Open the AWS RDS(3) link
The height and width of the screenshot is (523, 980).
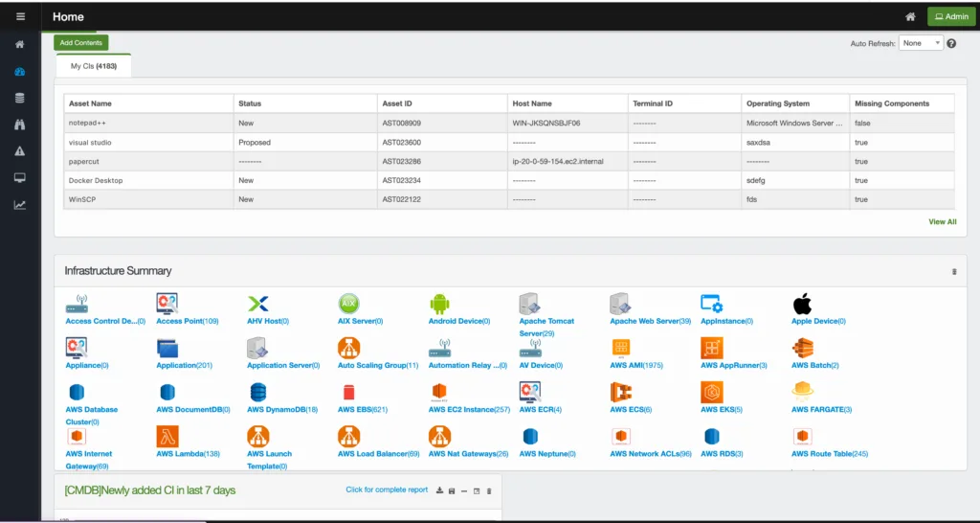coord(722,454)
